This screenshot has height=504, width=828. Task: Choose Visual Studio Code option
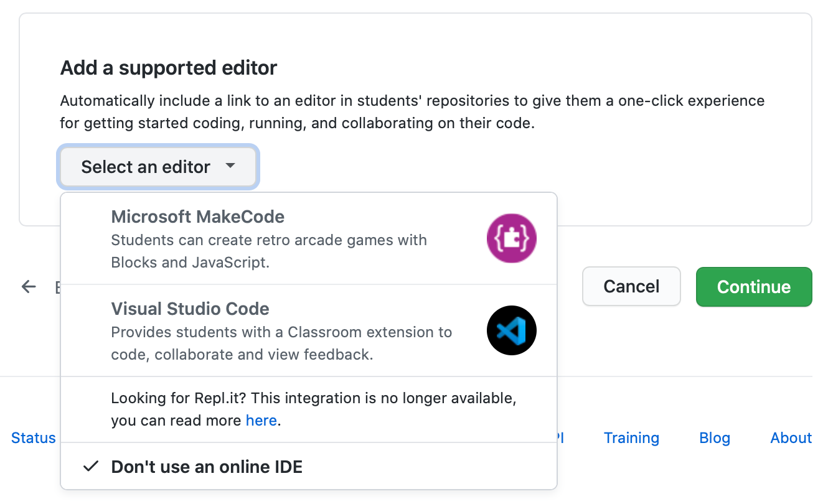(x=309, y=330)
